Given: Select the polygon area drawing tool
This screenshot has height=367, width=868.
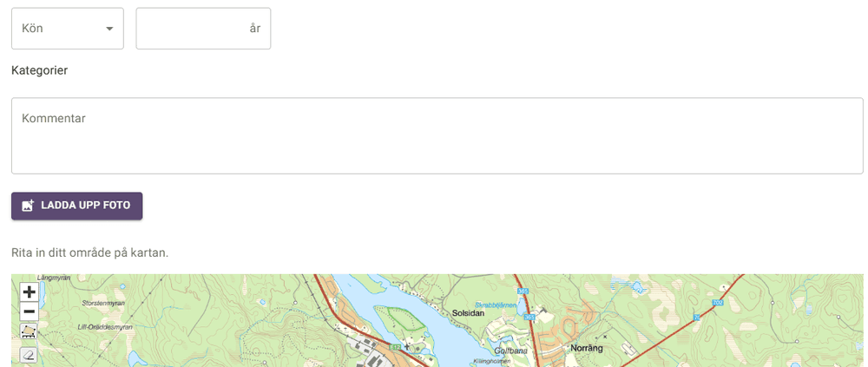Looking at the screenshot, I should (x=29, y=331).
